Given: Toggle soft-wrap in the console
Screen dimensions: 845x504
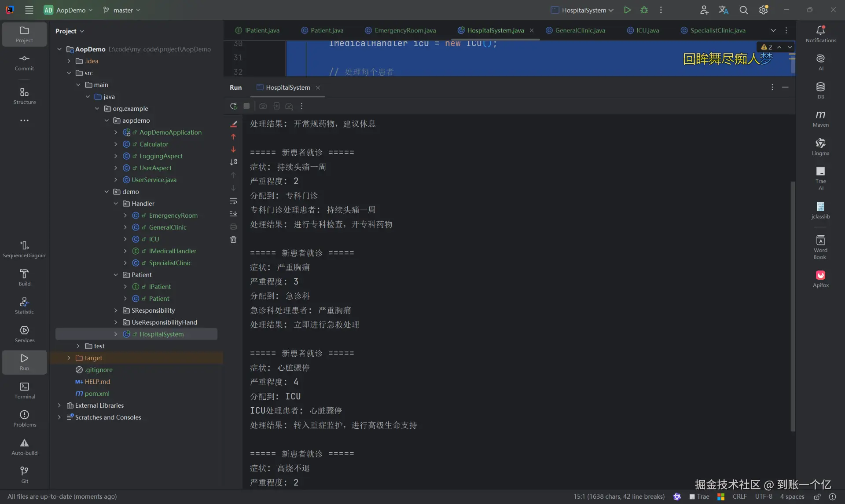Looking at the screenshot, I should click(x=233, y=201).
